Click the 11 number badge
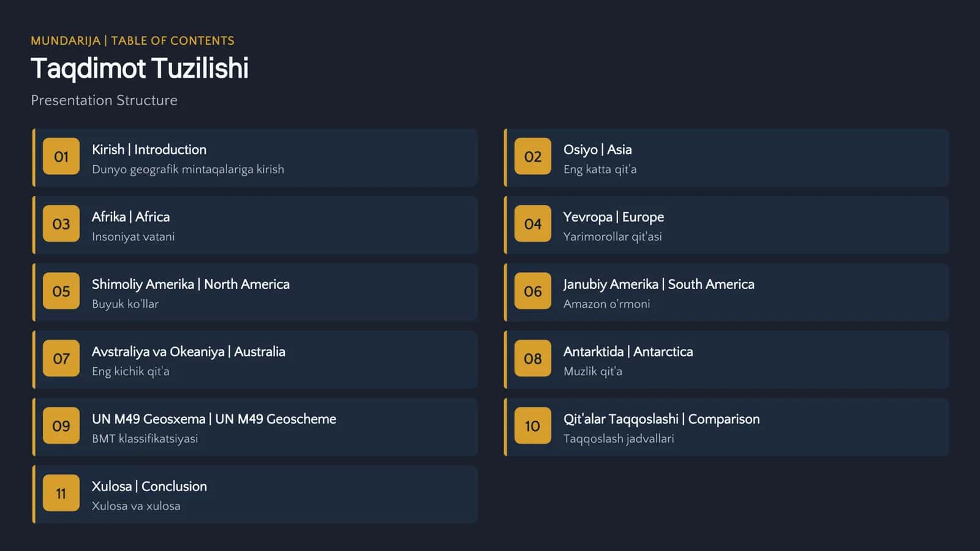The width and height of the screenshot is (980, 551). click(61, 493)
